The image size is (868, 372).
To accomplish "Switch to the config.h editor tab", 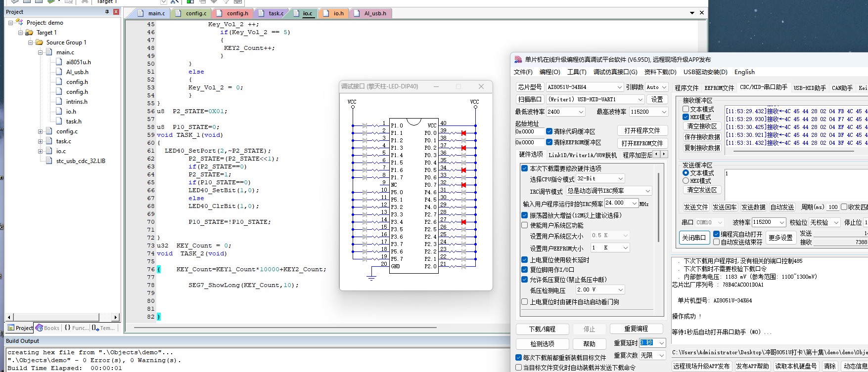I will (233, 13).
